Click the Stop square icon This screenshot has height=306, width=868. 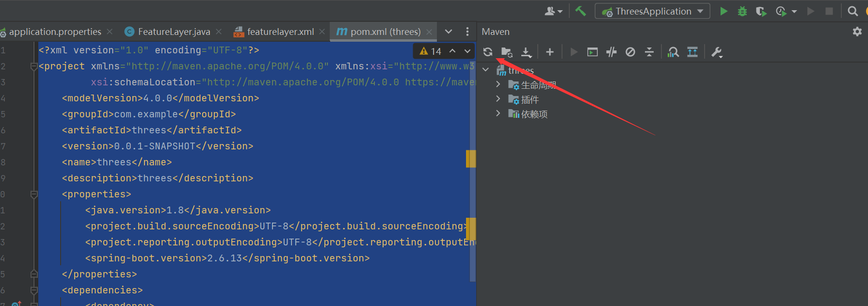[829, 11]
